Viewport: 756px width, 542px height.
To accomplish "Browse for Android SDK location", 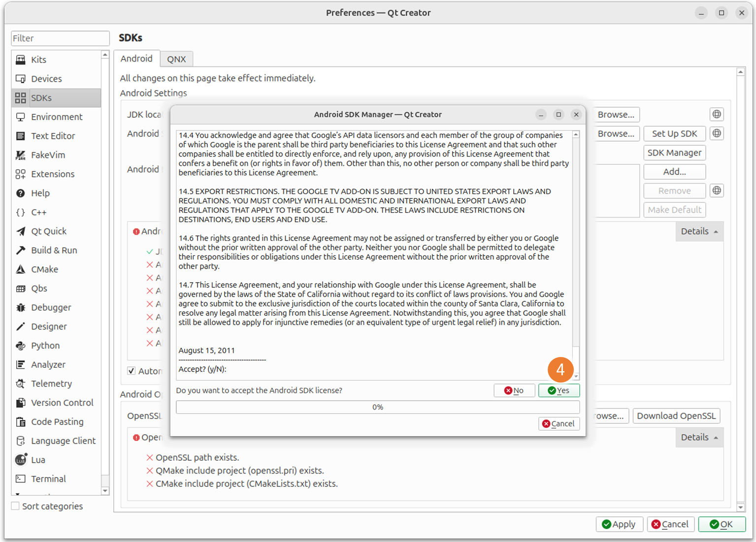I will 616,134.
